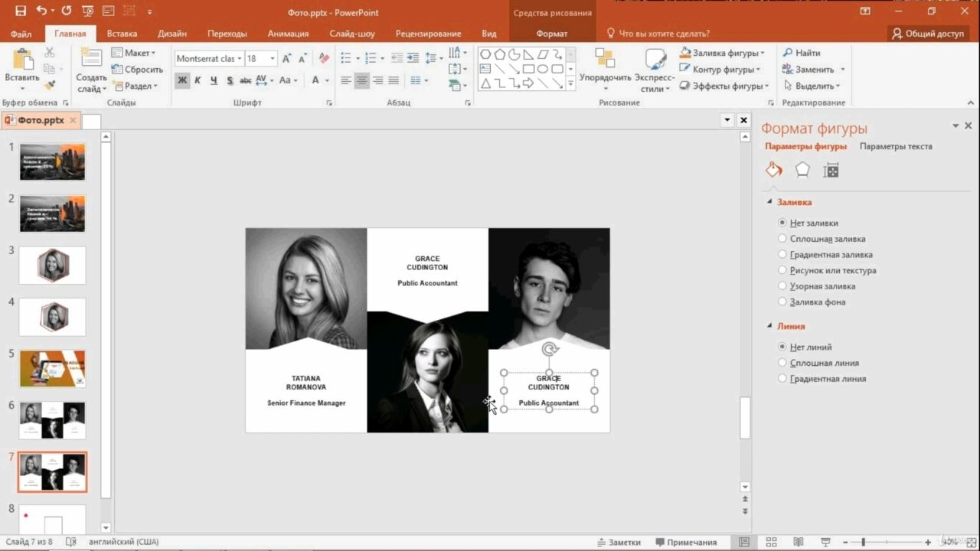
Task: Open the Effects pentagon icon tab
Action: coord(802,170)
